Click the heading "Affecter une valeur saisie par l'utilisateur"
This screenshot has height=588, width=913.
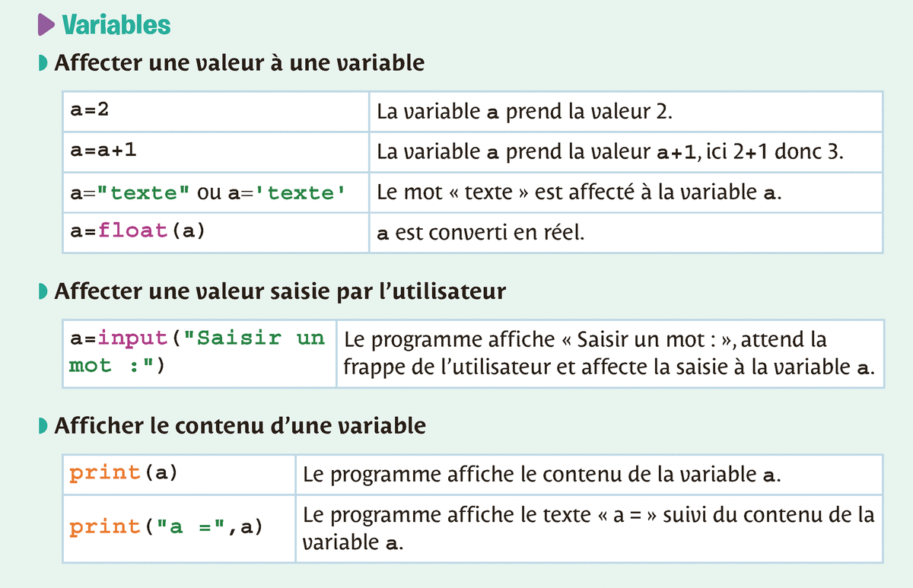click(280, 291)
